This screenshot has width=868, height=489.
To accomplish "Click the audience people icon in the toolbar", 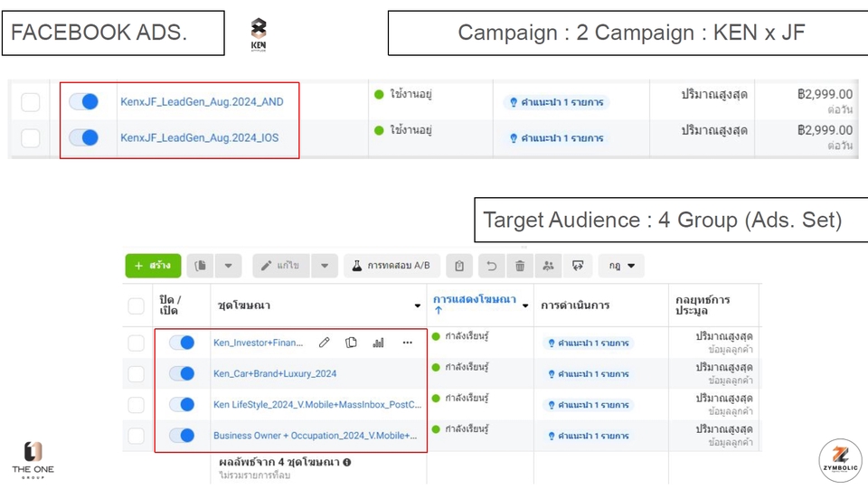I will tap(548, 266).
